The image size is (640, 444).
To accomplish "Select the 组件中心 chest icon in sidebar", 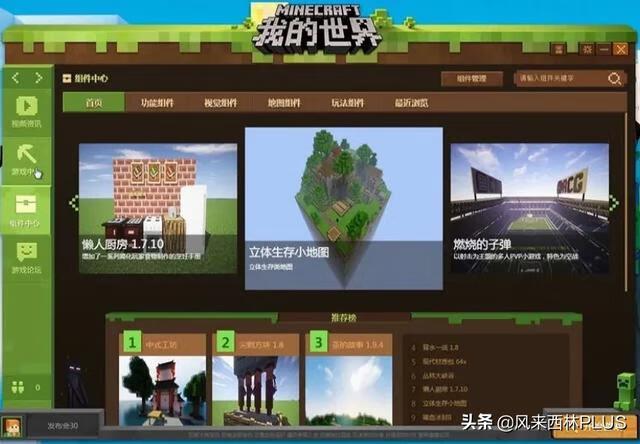I will pyautogui.click(x=26, y=207).
